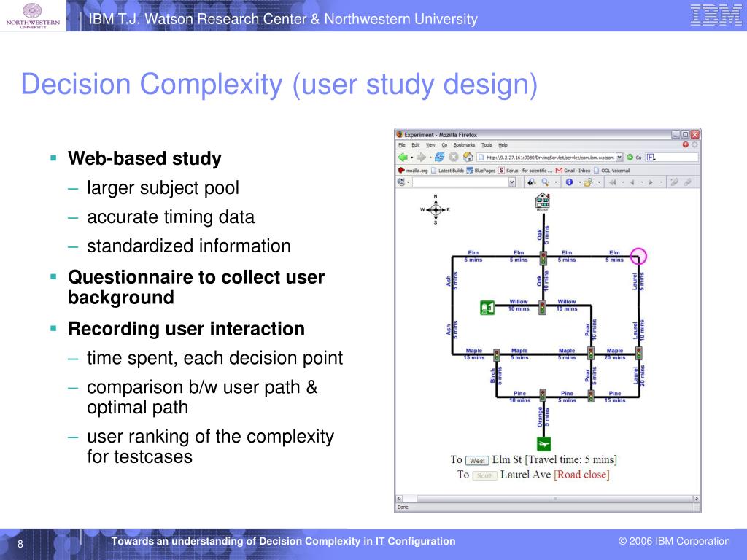The height and width of the screenshot is (560, 747).
Task: Expand the lower toolbar text combo box dropdown
Action: (511, 182)
